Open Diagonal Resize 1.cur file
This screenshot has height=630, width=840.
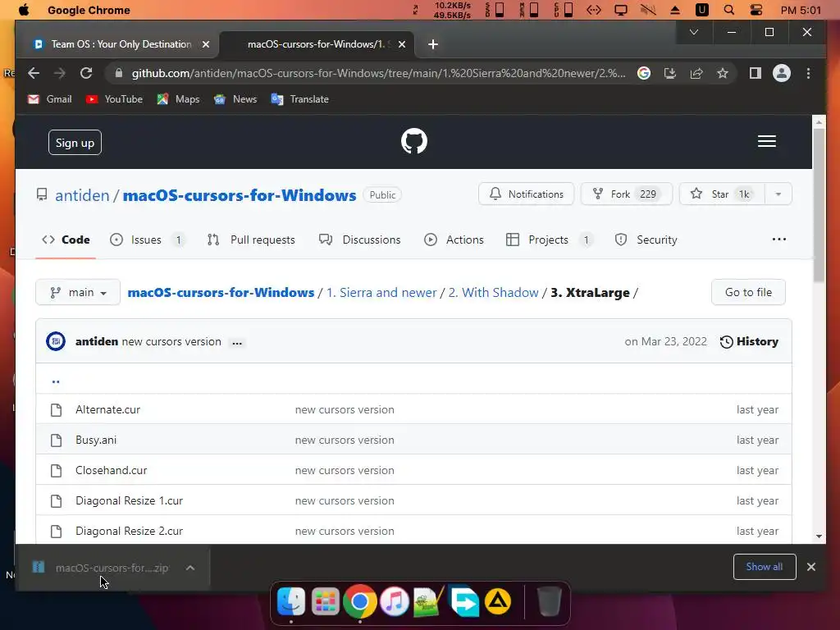[x=129, y=501]
